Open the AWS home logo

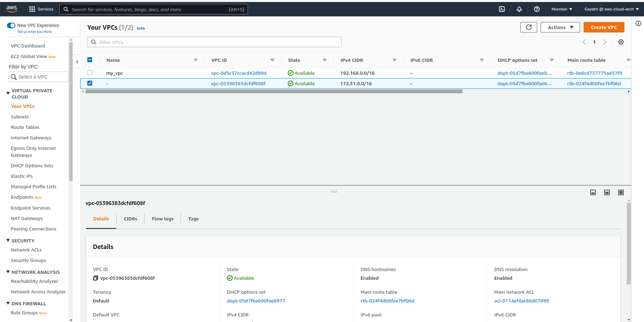[12, 9]
